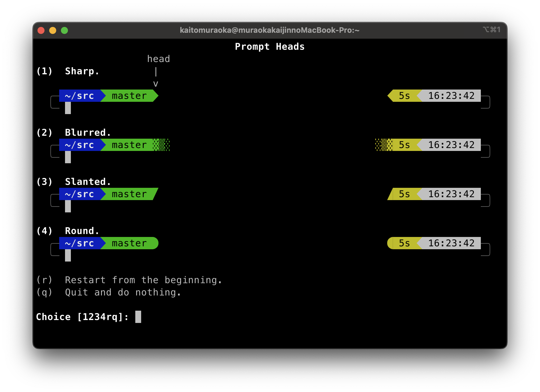This screenshot has height=392, width=540.
Task: Click the 'Choice [1234rq]:' prompt text
Action: click(82, 317)
